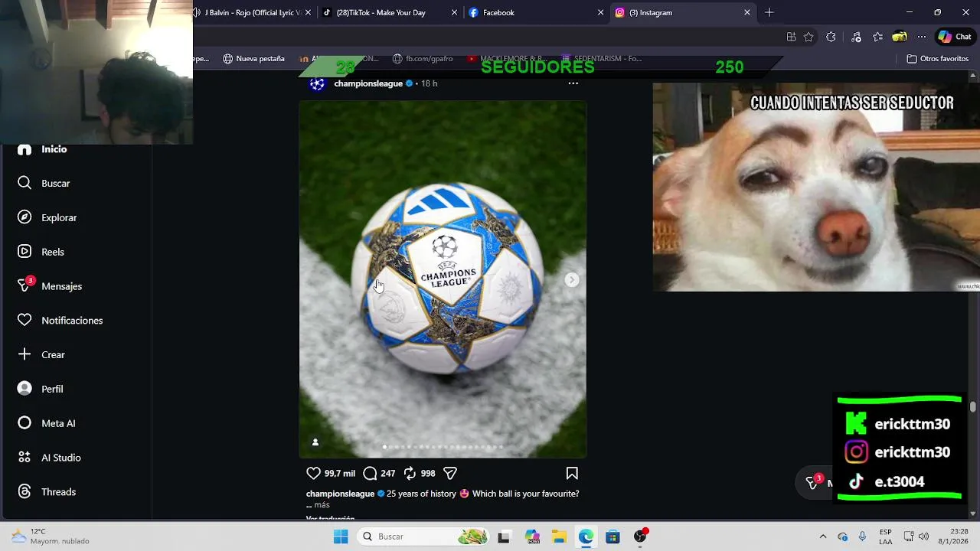The height and width of the screenshot is (551, 980).
Task: Open comments on championsleague post
Action: point(370,473)
